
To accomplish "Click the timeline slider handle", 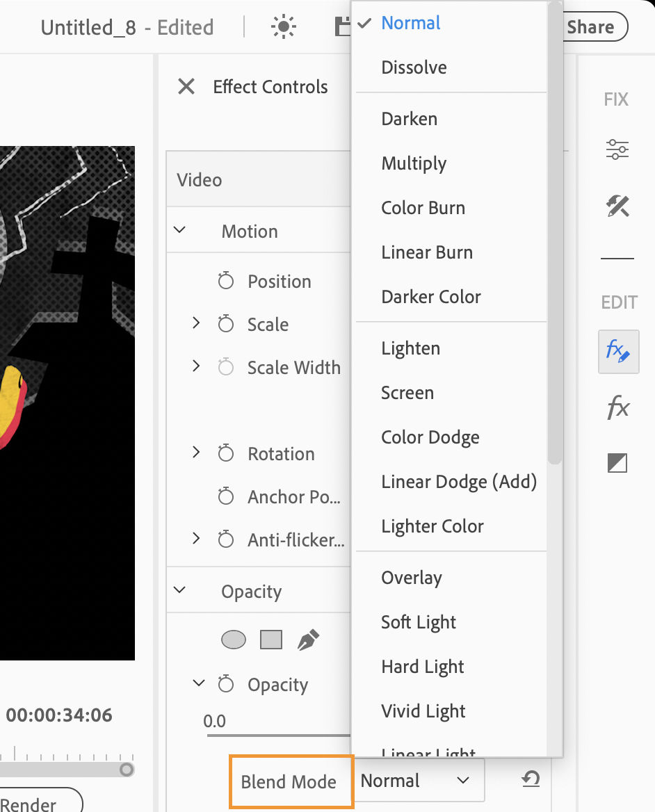I will [127, 770].
